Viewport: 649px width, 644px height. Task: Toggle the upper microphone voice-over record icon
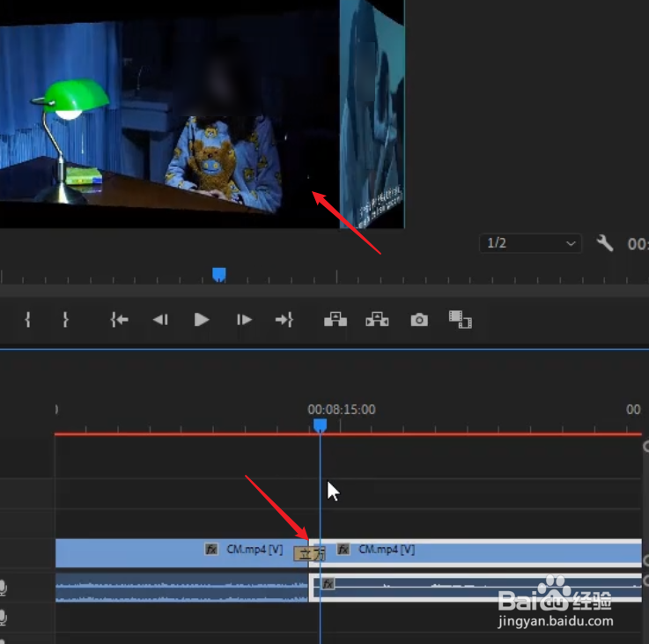click(x=3, y=588)
